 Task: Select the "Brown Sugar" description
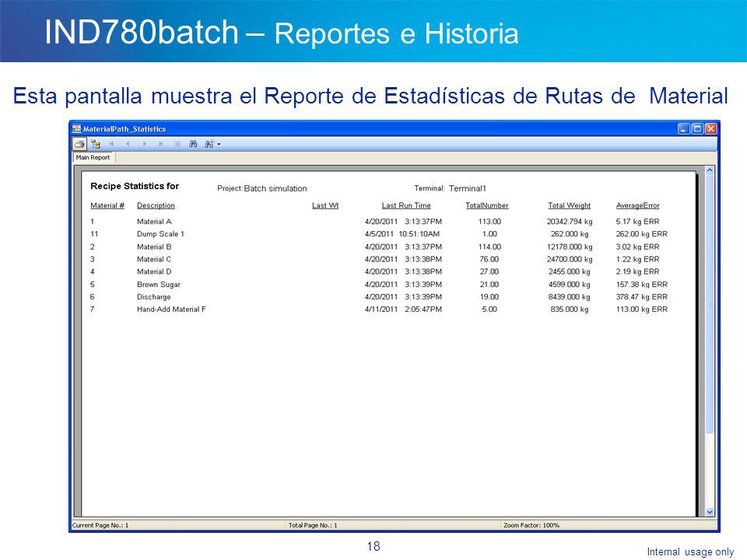pos(159,285)
